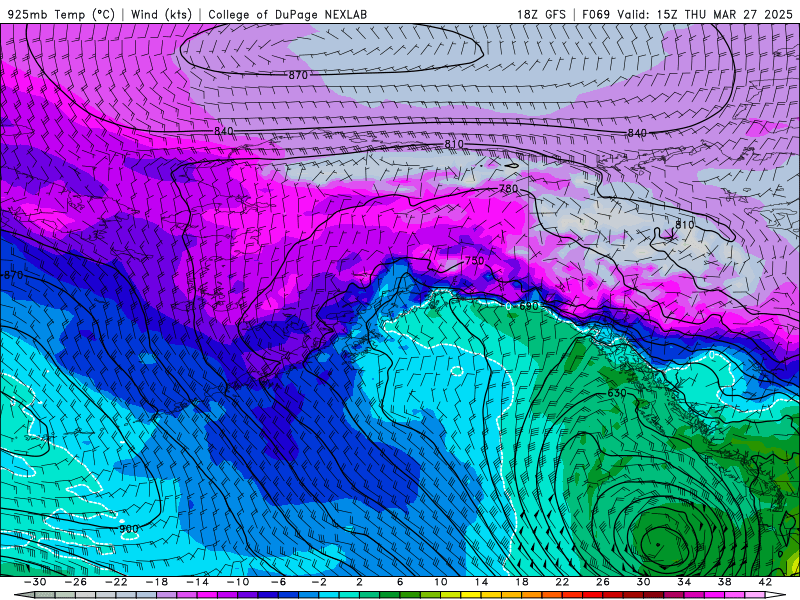The image size is (800, 600).
Task: Click the 30 color scale label
Action: coord(643,582)
